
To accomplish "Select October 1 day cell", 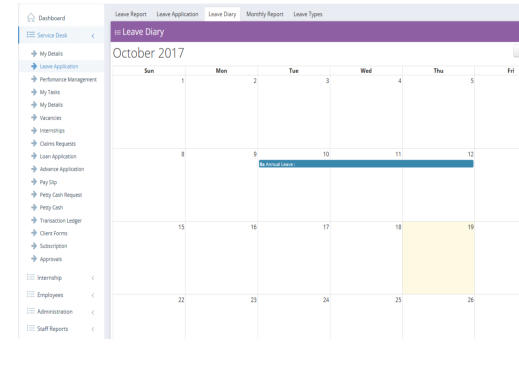I will [149, 112].
